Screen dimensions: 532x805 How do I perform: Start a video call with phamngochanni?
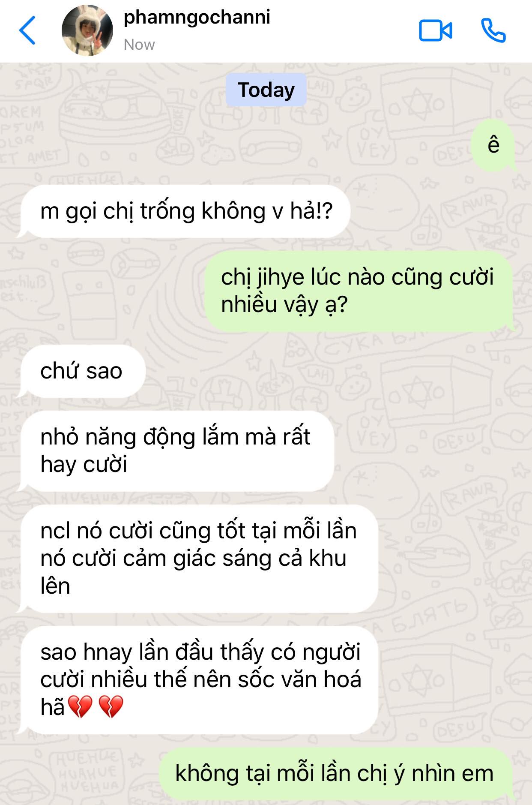[x=435, y=31]
